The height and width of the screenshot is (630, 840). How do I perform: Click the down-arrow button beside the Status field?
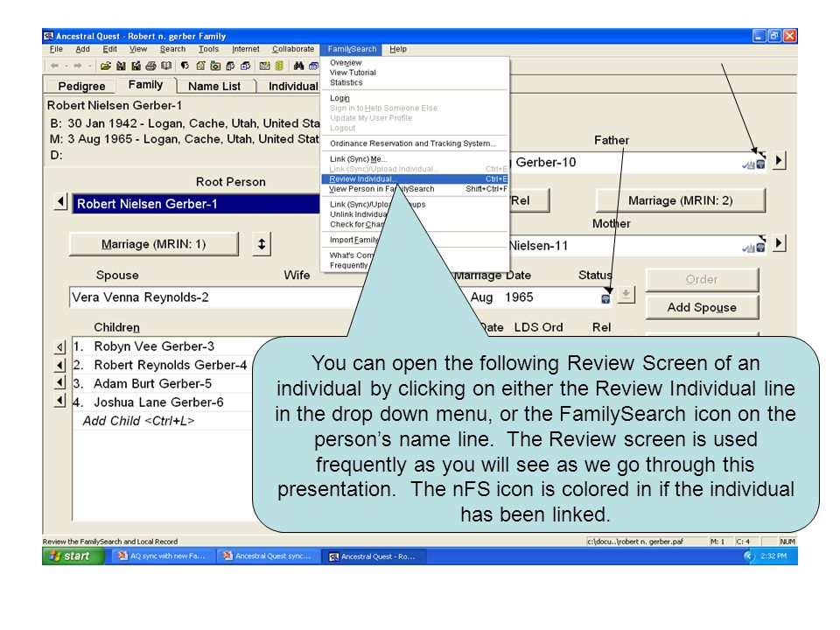pyautogui.click(x=626, y=294)
